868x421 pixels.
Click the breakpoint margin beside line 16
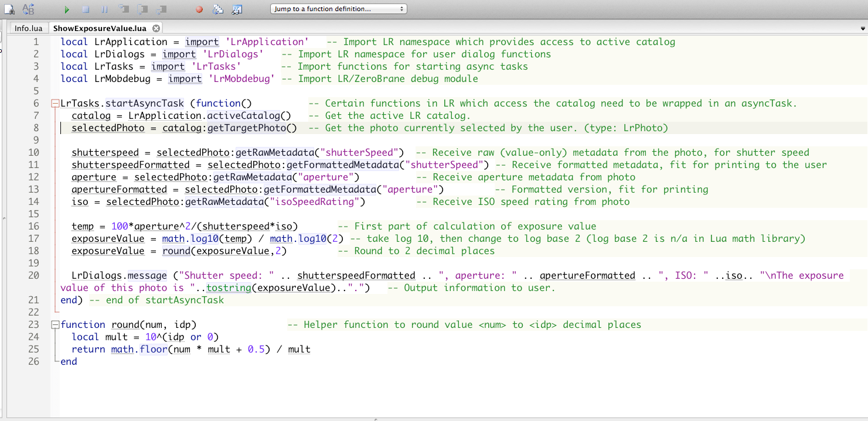47,226
